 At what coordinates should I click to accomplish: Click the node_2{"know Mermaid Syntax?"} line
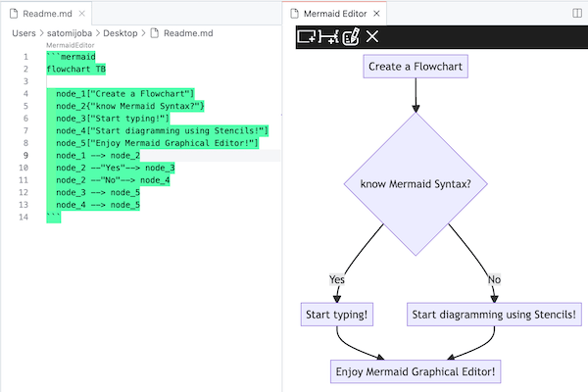click(x=129, y=106)
